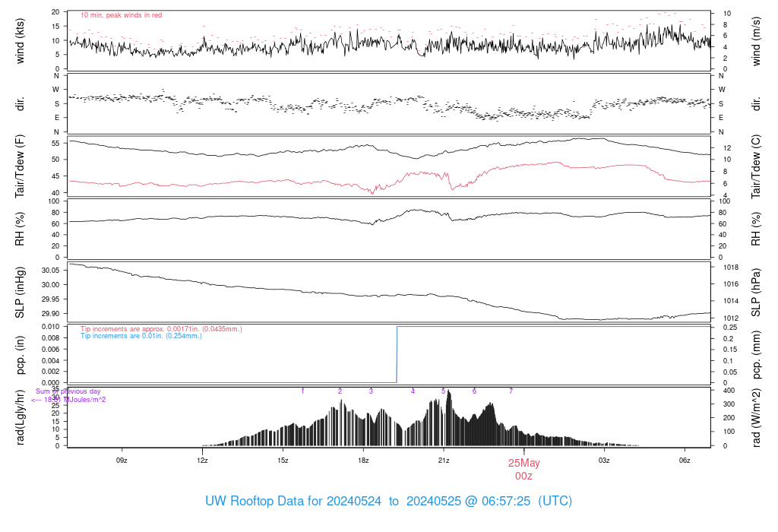Click the '0.006' precipitation tick value

pos(51,350)
